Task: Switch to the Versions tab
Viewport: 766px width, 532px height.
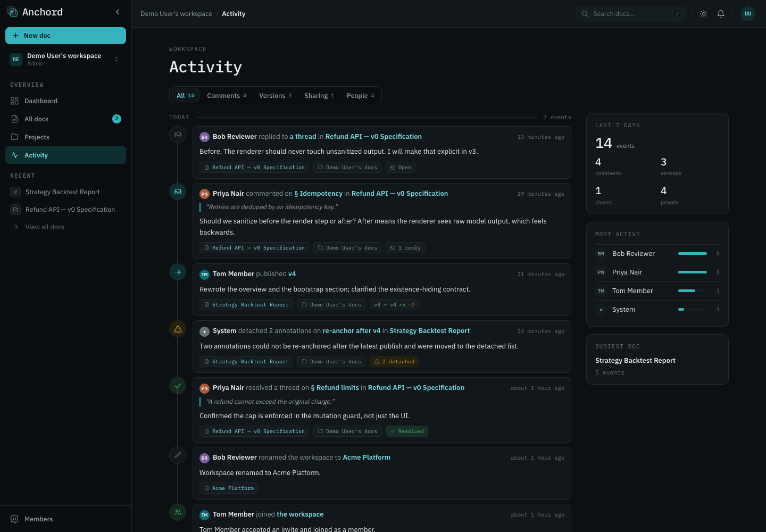Action: tap(275, 96)
